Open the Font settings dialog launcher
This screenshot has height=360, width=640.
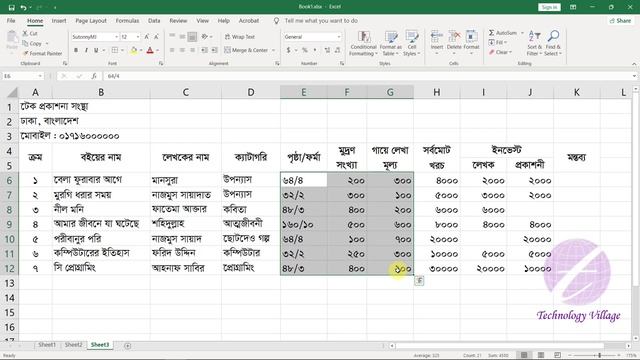tap(161, 64)
